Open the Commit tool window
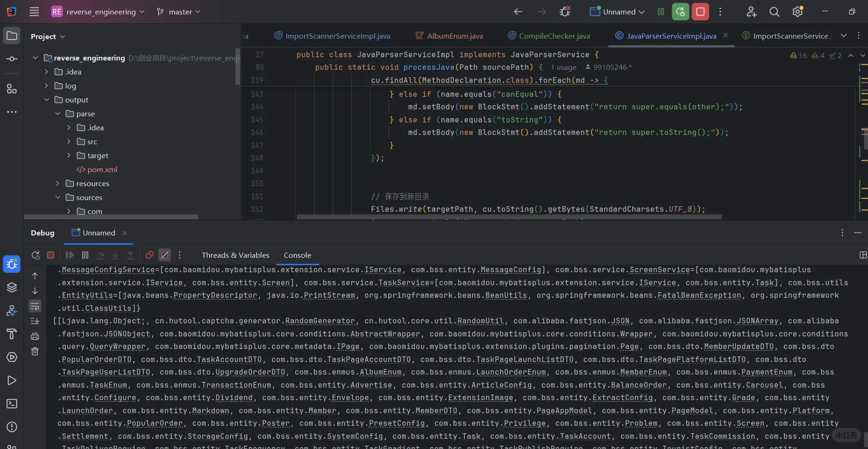Viewport: 868px width, 449px height. pyautogui.click(x=12, y=59)
